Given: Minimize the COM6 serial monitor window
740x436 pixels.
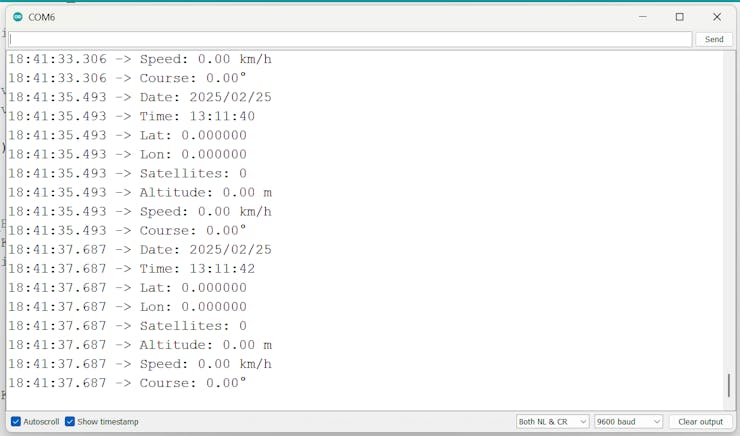Looking at the screenshot, I should (x=642, y=17).
